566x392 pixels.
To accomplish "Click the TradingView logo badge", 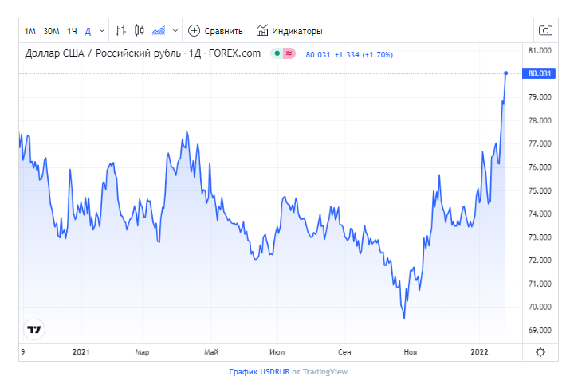I will 34,329.
